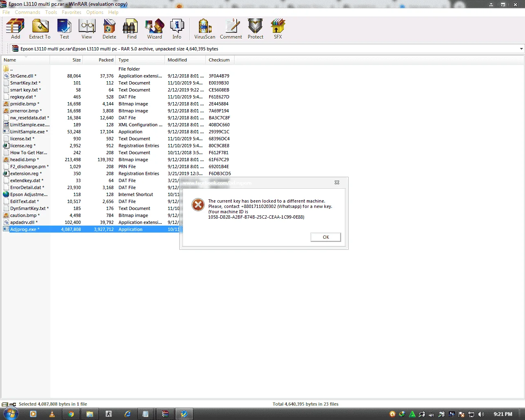Open the Help menu
This screenshot has width=525, height=420.
pyautogui.click(x=113, y=12)
